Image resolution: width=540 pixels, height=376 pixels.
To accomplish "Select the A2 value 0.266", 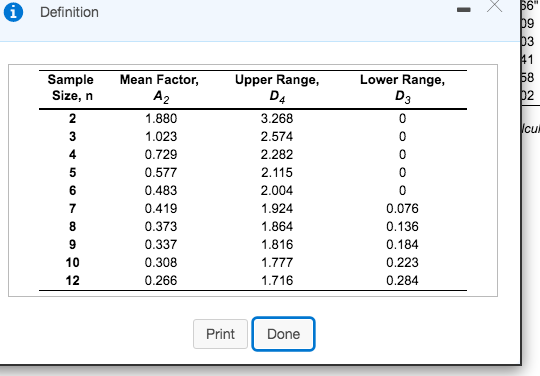I will (x=161, y=280).
